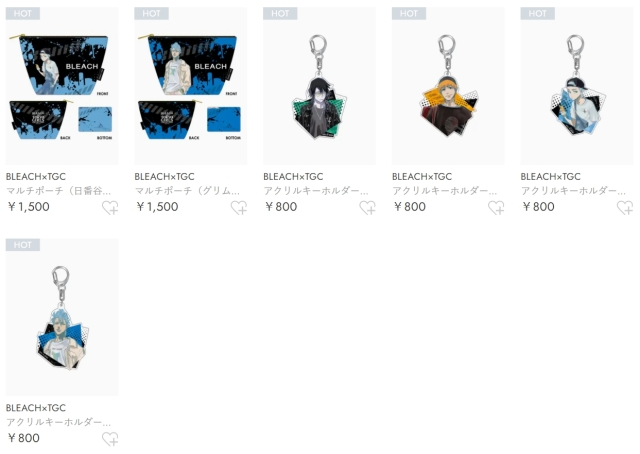This screenshot has height=454, width=640.
Task: View blue-haired acrylic keyholder image in second row
Action: 62,317
